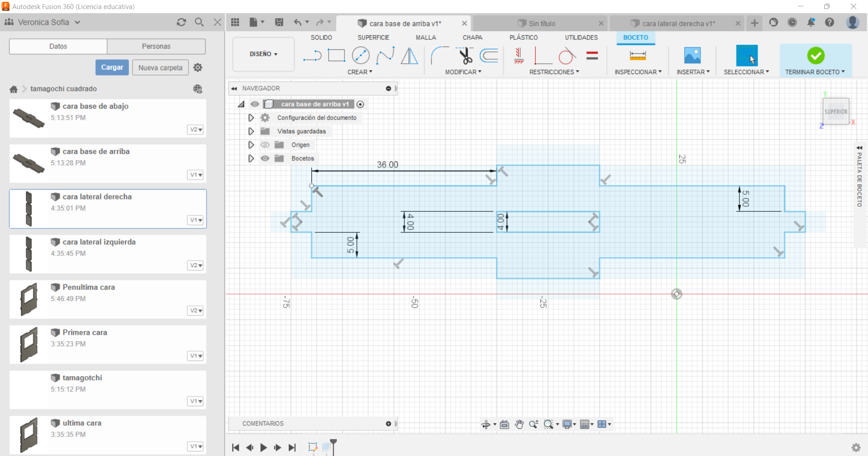Image resolution: width=868 pixels, height=456 pixels.
Task: Hide the Bocetos folder with eye icon
Action: click(265, 158)
